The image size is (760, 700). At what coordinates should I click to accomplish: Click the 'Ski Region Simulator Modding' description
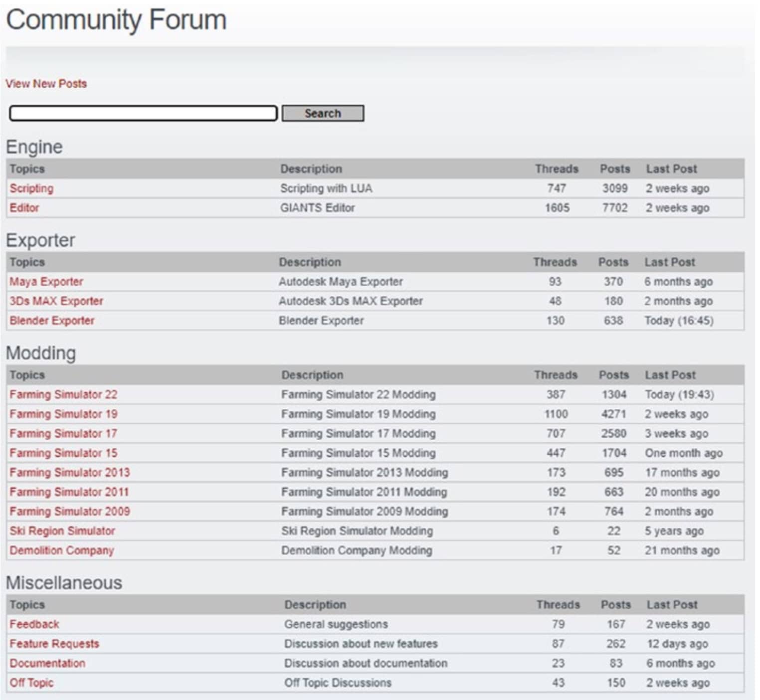(x=357, y=530)
